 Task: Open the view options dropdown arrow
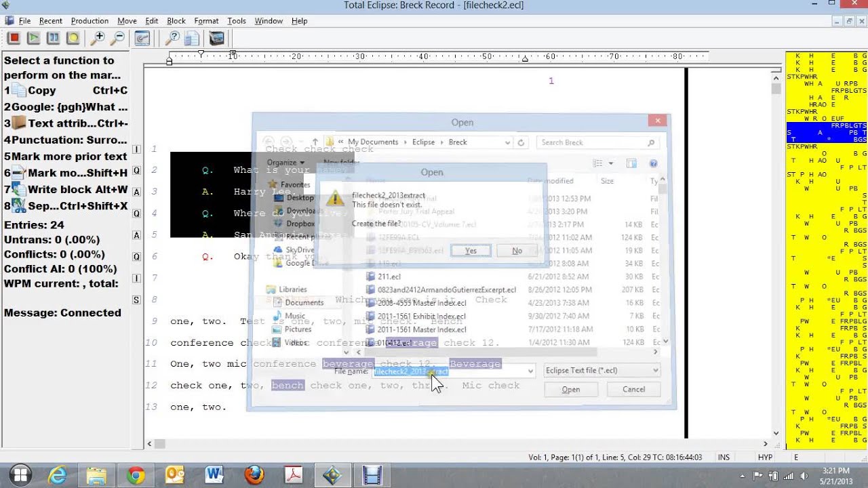click(611, 163)
